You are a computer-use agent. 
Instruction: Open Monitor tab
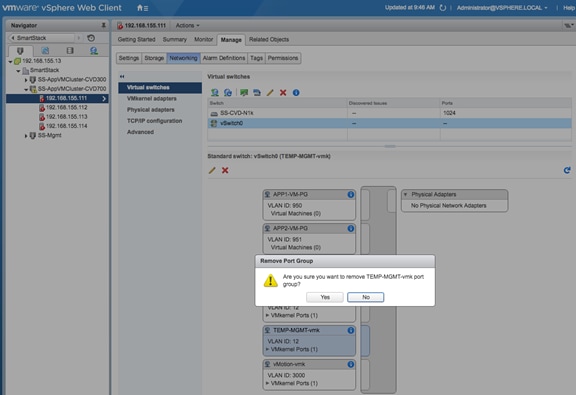204,39
